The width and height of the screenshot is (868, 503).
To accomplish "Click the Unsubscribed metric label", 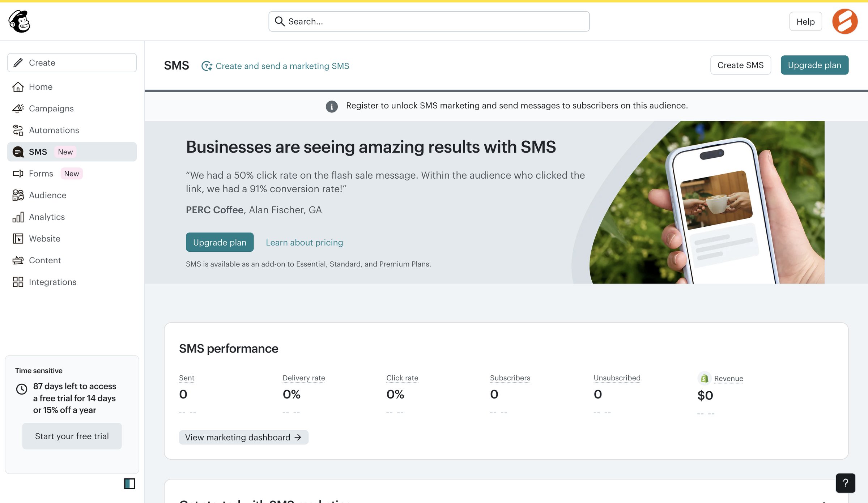I will click(x=617, y=378).
